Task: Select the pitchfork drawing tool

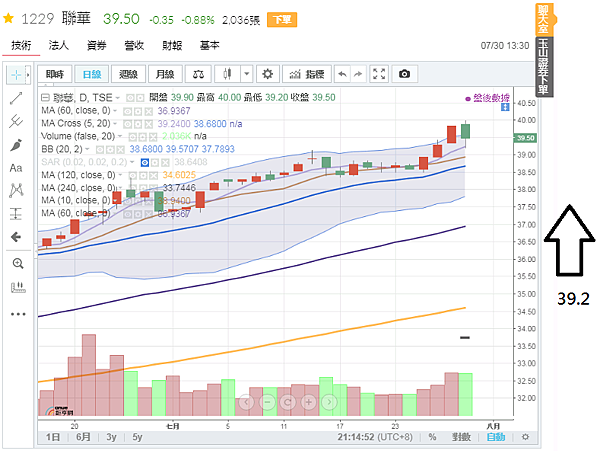Action: [16, 122]
